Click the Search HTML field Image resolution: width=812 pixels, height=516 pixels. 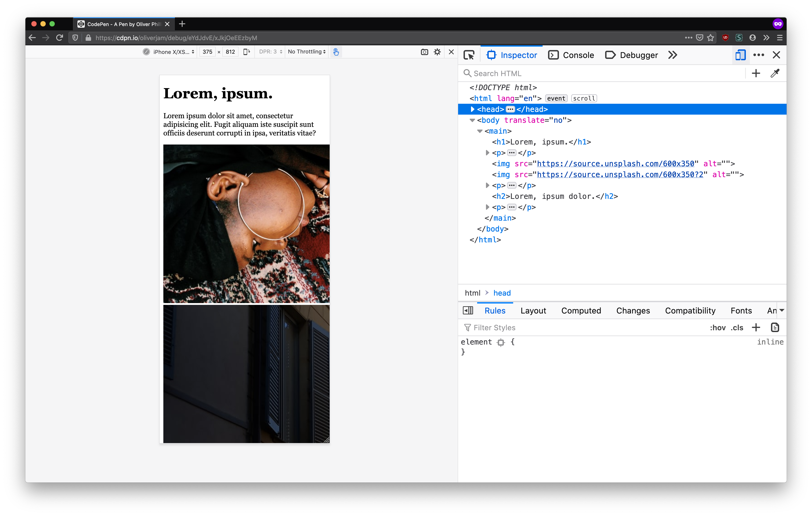604,73
